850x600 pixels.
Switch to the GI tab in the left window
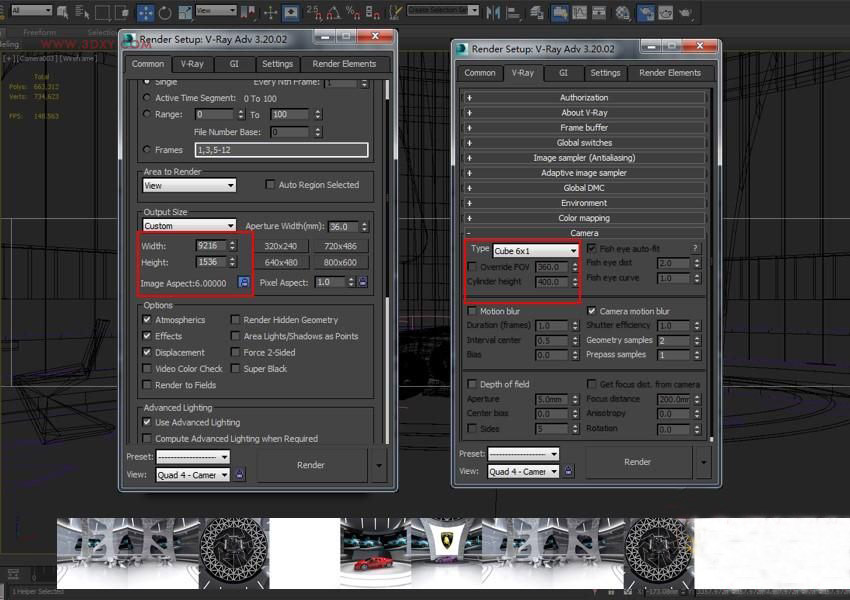click(x=234, y=64)
